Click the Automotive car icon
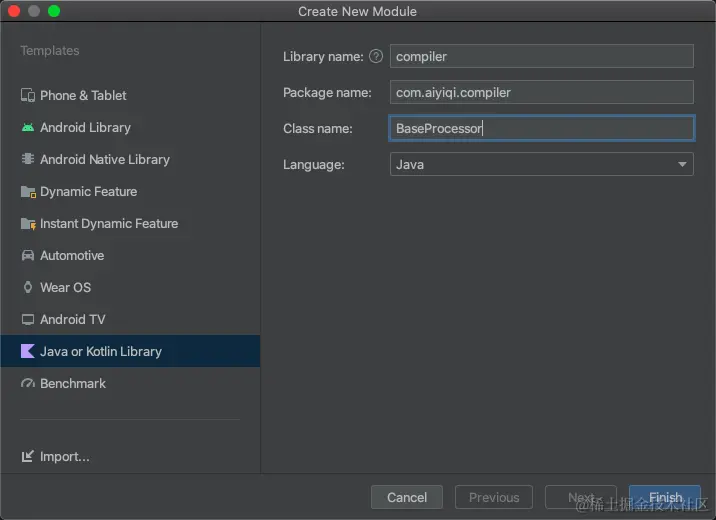The image size is (716, 520). pyautogui.click(x=28, y=256)
